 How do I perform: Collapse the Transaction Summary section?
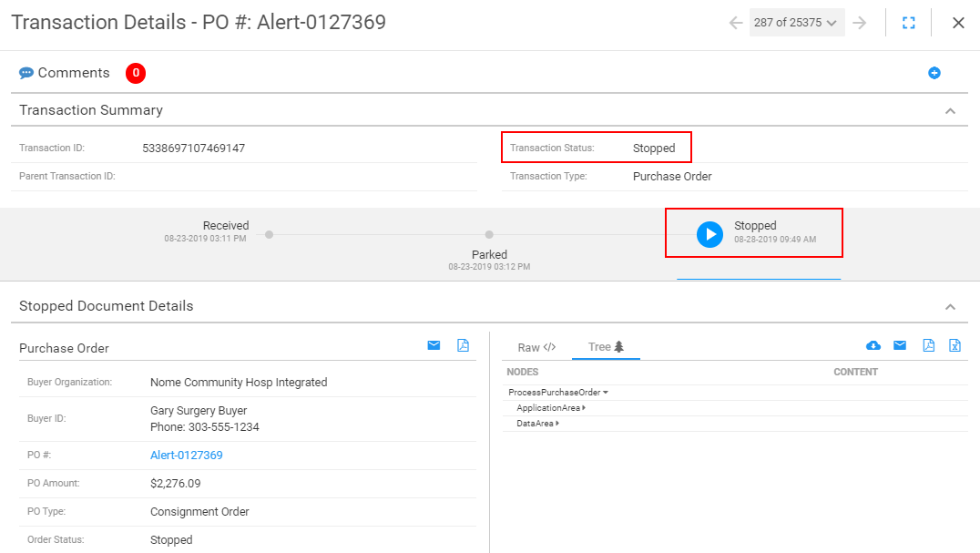950,111
